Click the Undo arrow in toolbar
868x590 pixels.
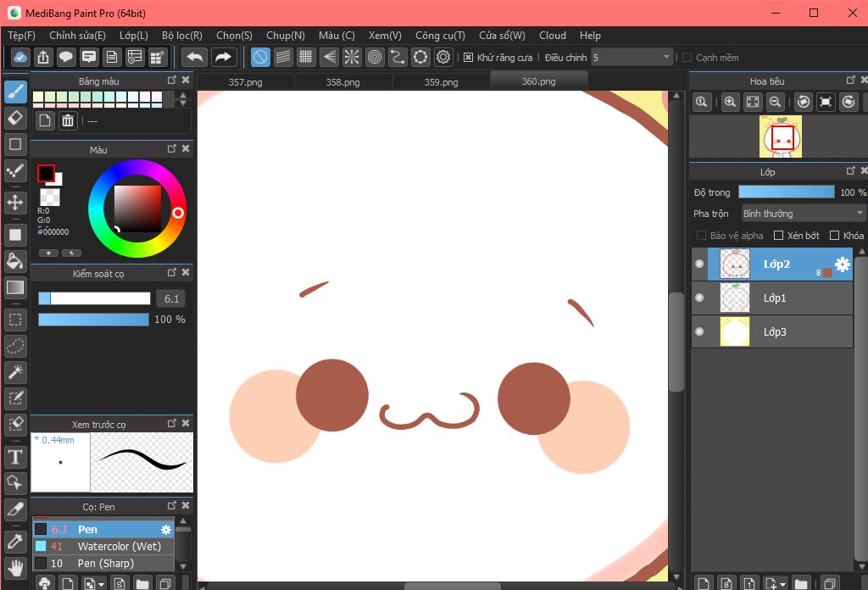tap(194, 57)
